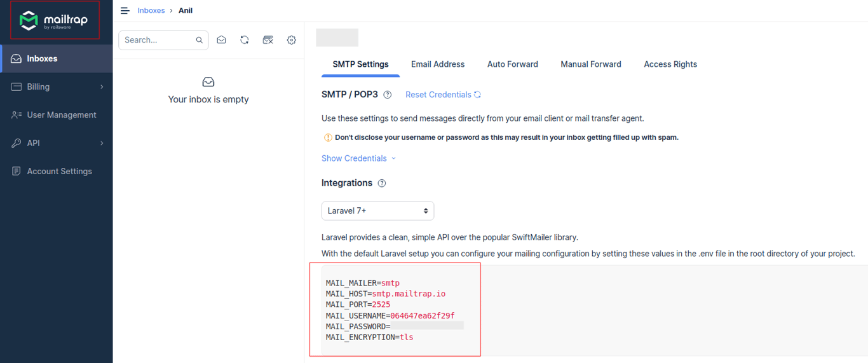Click the clear inbox icon
The width and height of the screenshot is (868, 363).
[x=268, y=40]
